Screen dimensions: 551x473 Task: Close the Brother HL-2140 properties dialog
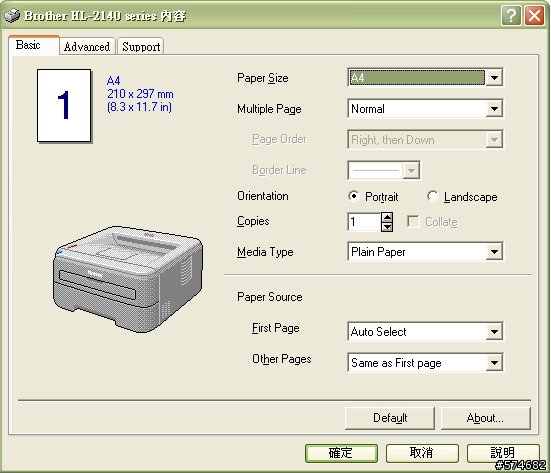[x=534, y=16]
